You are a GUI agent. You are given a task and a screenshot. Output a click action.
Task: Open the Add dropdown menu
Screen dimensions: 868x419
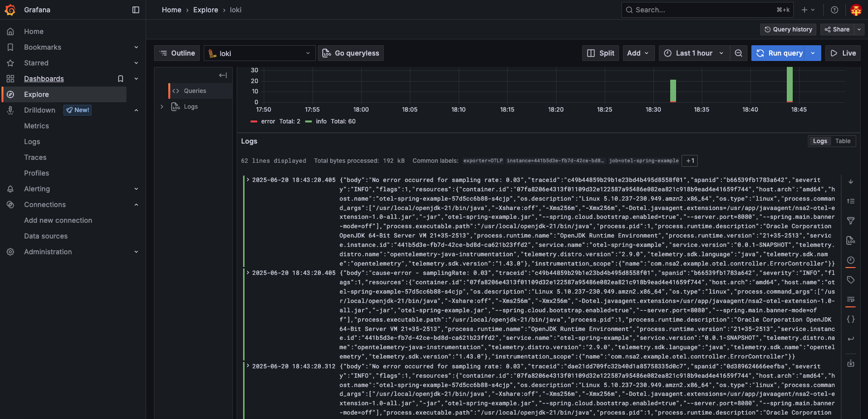639,53
